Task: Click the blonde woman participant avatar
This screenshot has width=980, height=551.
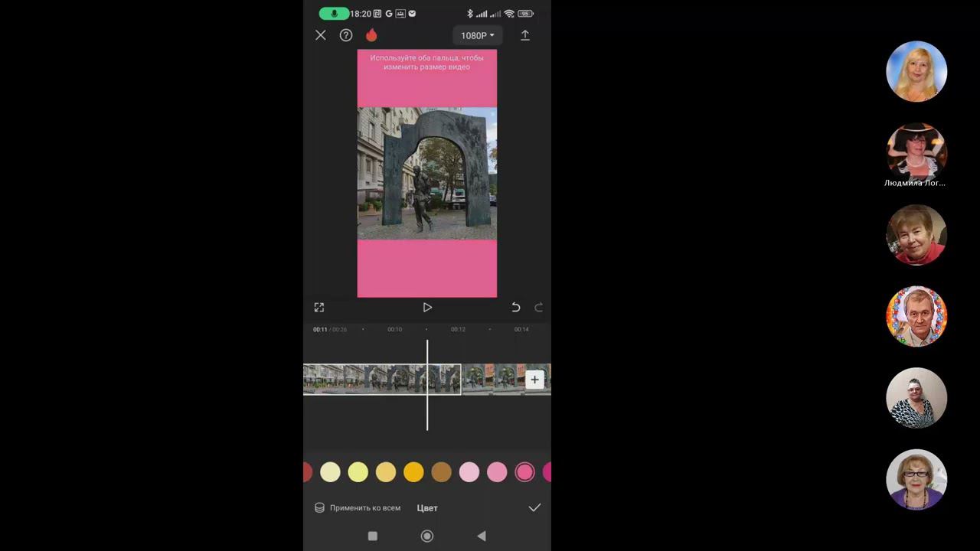Action: pos(916,71)
